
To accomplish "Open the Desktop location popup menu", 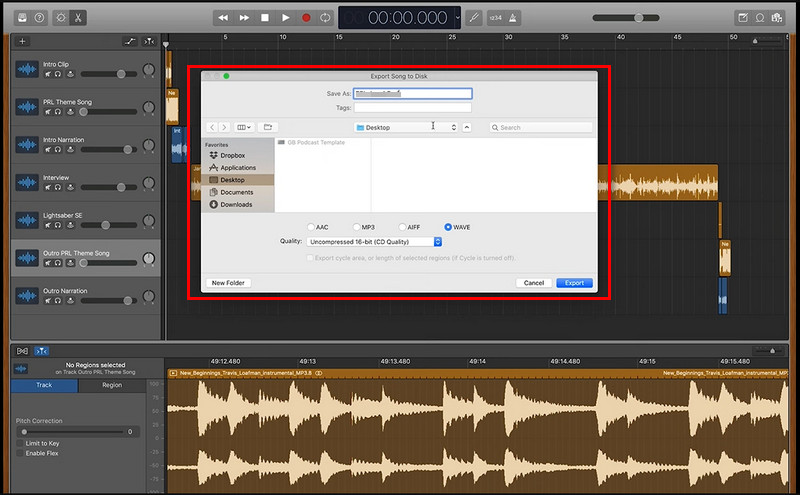I will point(407,128).
